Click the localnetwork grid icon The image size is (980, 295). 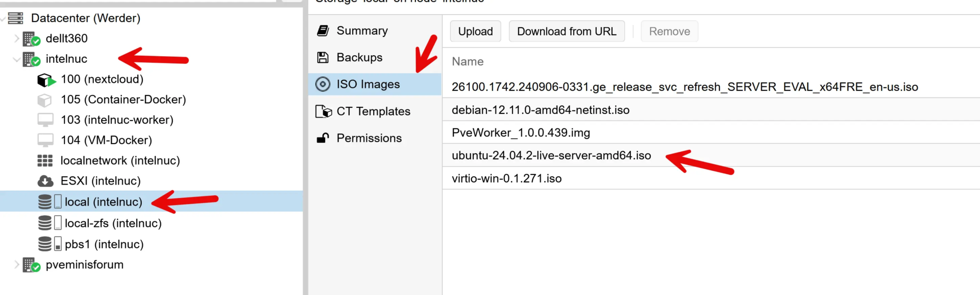coord(45,161)
